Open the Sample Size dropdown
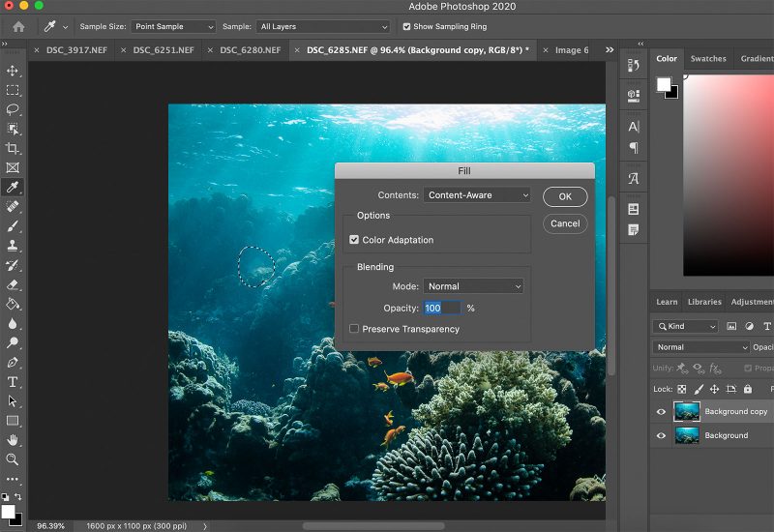The image size is (774, 532). 173,27
